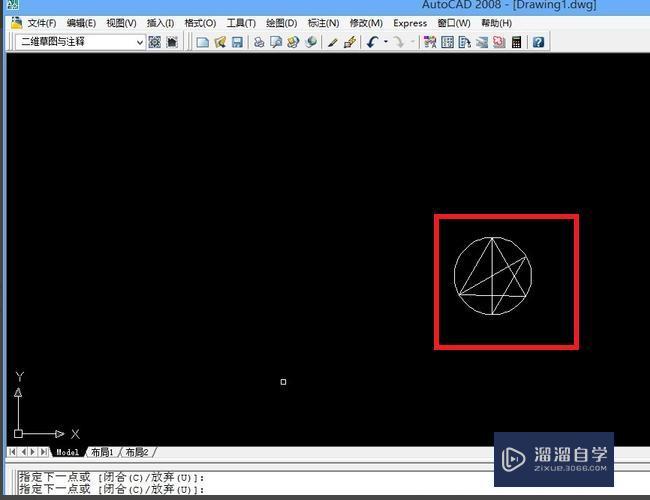
Task: Select the Match Properties brush icon
Action: coord(332,42)
